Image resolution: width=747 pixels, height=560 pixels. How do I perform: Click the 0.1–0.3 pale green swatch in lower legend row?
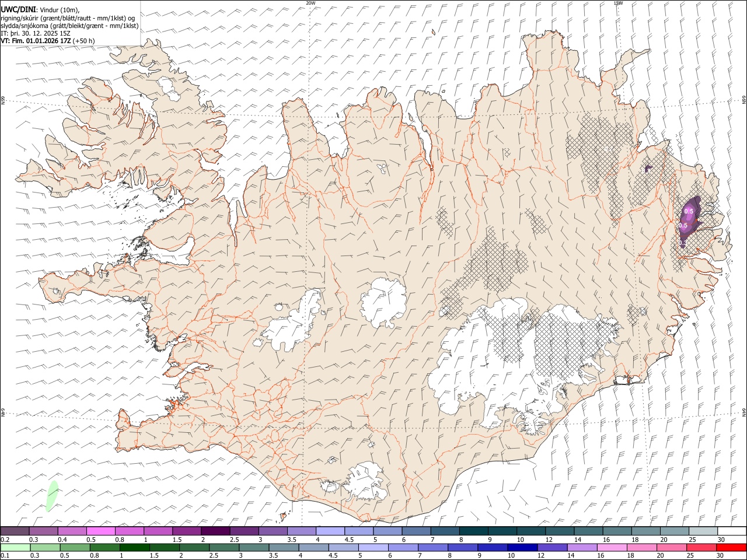(x=15, y=547)
